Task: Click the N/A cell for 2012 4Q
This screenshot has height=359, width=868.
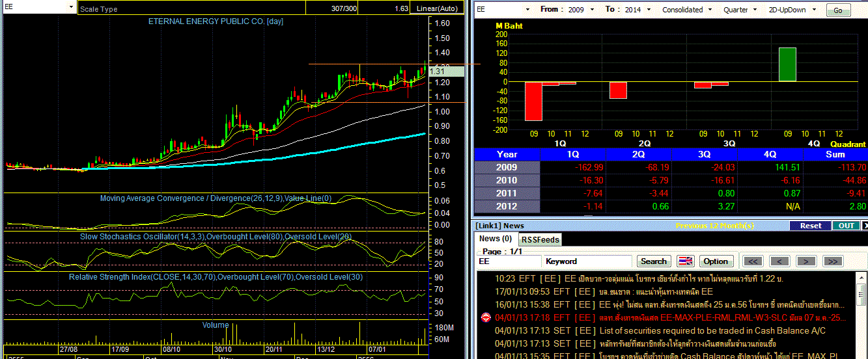Action: 770,206
